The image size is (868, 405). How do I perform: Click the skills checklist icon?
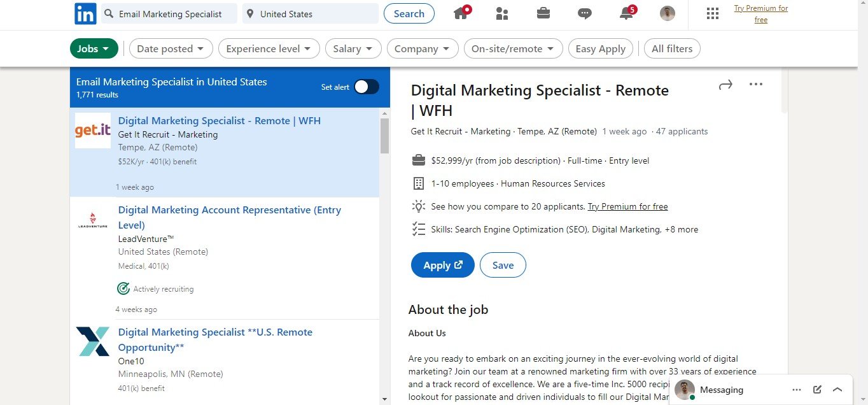click(x=418, y=229)
